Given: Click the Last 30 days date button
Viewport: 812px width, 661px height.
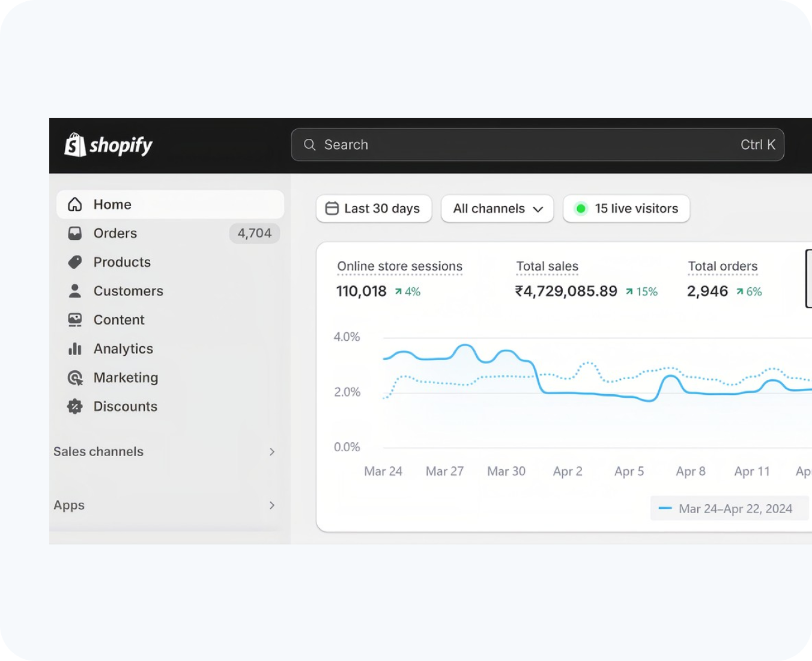Looking at the screenshot, I should [374, 209].
